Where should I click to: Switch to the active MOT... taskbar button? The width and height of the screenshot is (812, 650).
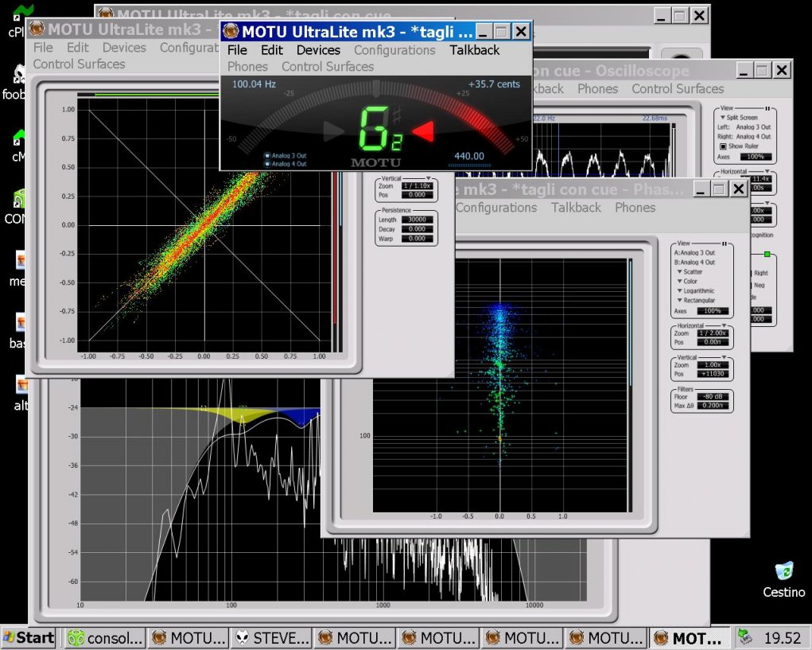pyautogui.click(x=690, y=638)
